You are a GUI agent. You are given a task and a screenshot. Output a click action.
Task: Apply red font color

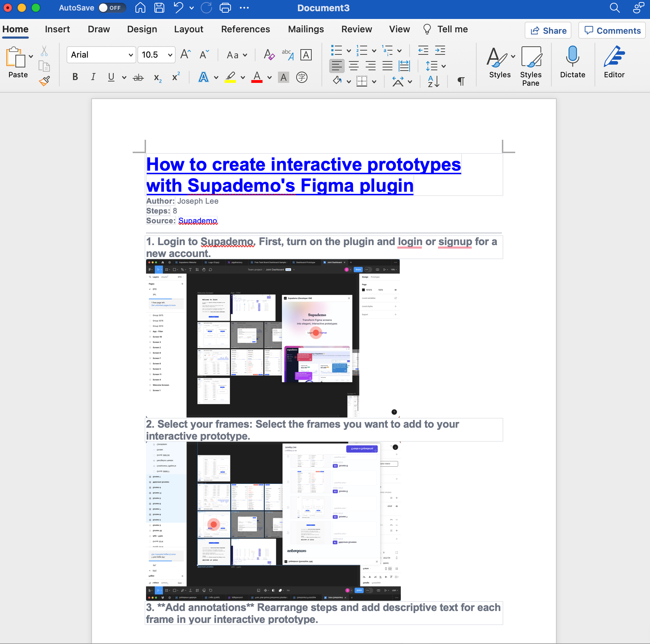point(257,77)
